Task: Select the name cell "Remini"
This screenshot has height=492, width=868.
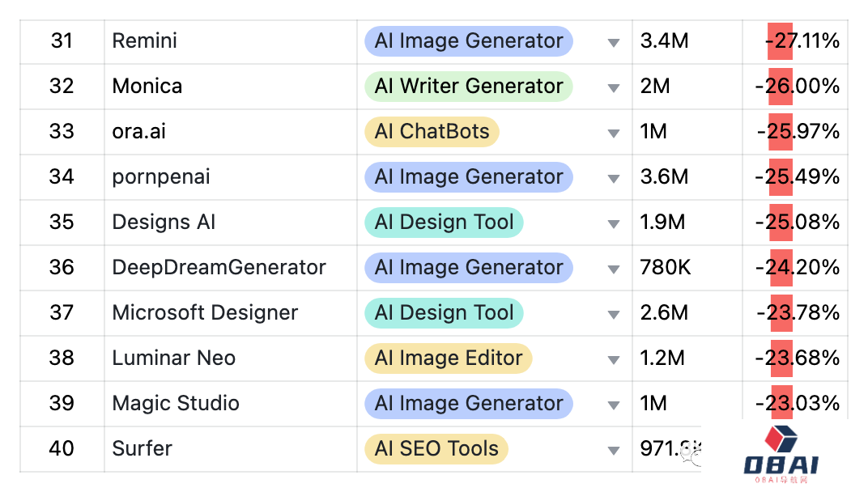Action: pyautogui.click(x=231, y=41)
